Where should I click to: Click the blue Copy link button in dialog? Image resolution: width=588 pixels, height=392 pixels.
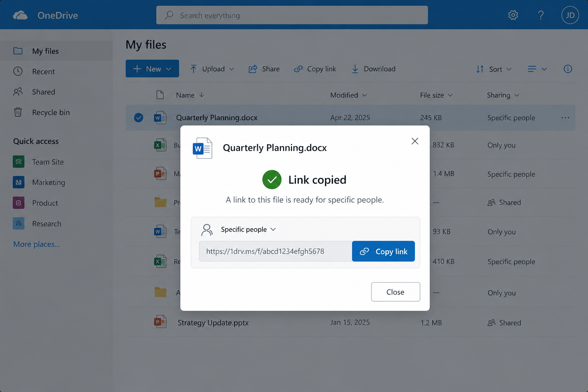pos(383,251)
